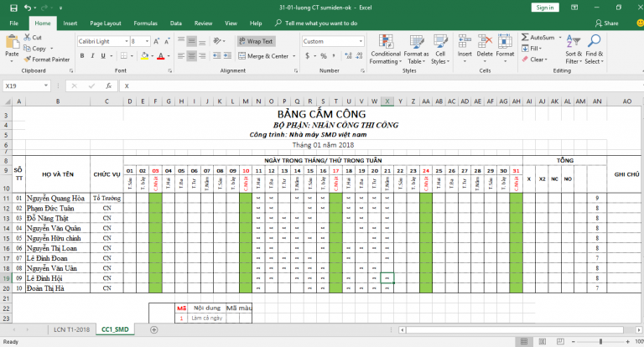The height and width of the screenshot is (347, 644).
Task: Toggle Underline formatting
Action: click(103, 56)
